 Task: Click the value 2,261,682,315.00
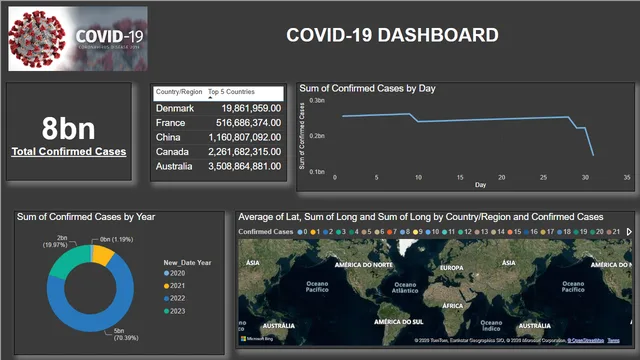click(x=244, y=152)
